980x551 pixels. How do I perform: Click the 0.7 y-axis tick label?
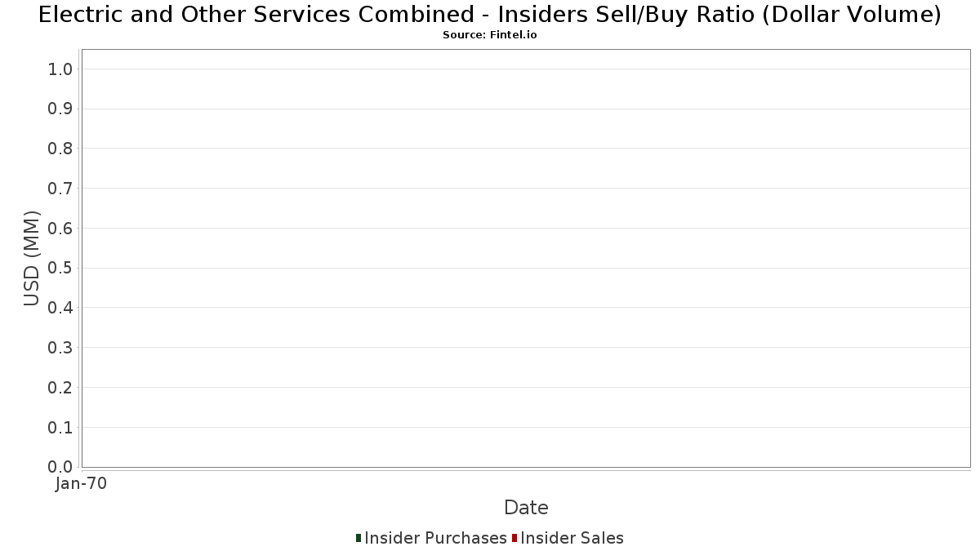[61, 189]
